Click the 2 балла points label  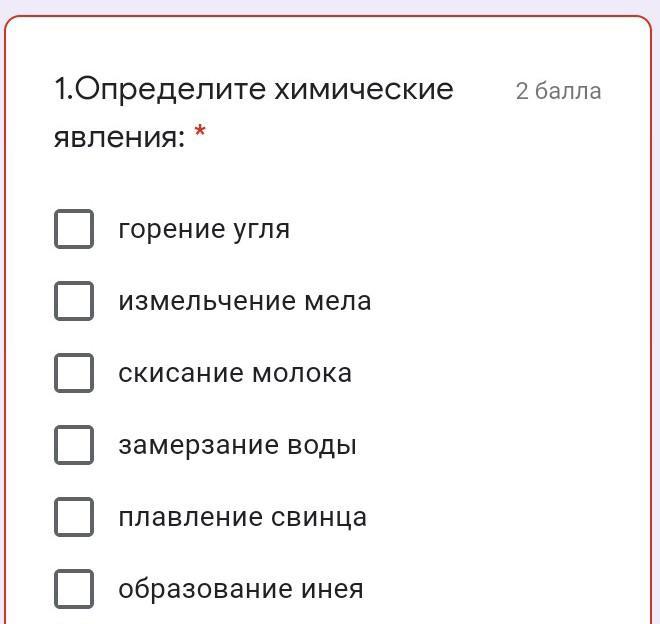pos(559,91)
